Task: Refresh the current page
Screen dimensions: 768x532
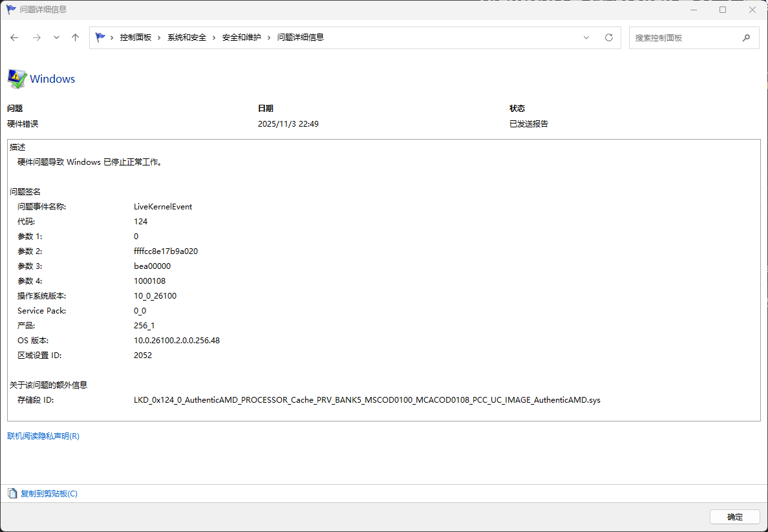Action: 608,37
